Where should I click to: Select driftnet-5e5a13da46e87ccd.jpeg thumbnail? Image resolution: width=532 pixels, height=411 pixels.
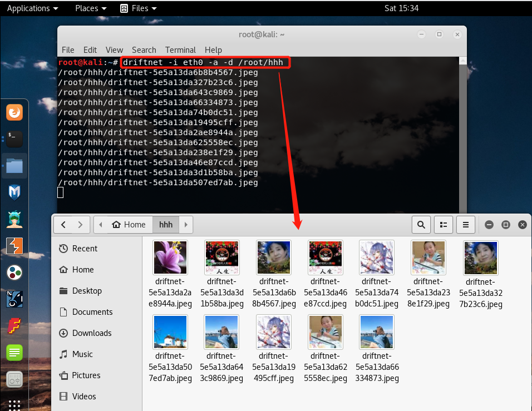pos(326,258)
